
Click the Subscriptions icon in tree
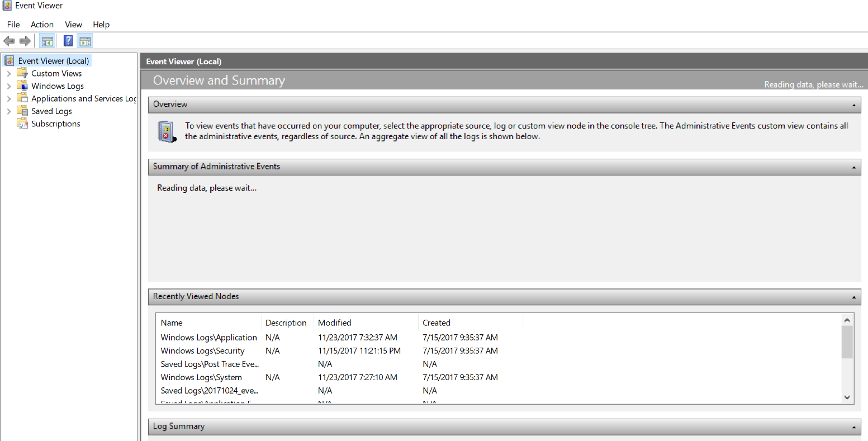[x=22, y=124]
